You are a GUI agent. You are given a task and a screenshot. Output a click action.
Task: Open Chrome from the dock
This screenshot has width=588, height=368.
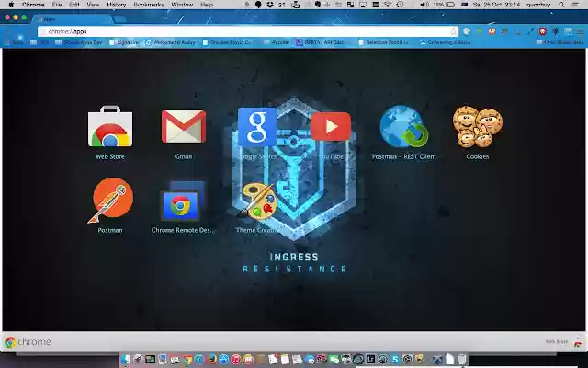click(187, 360)
